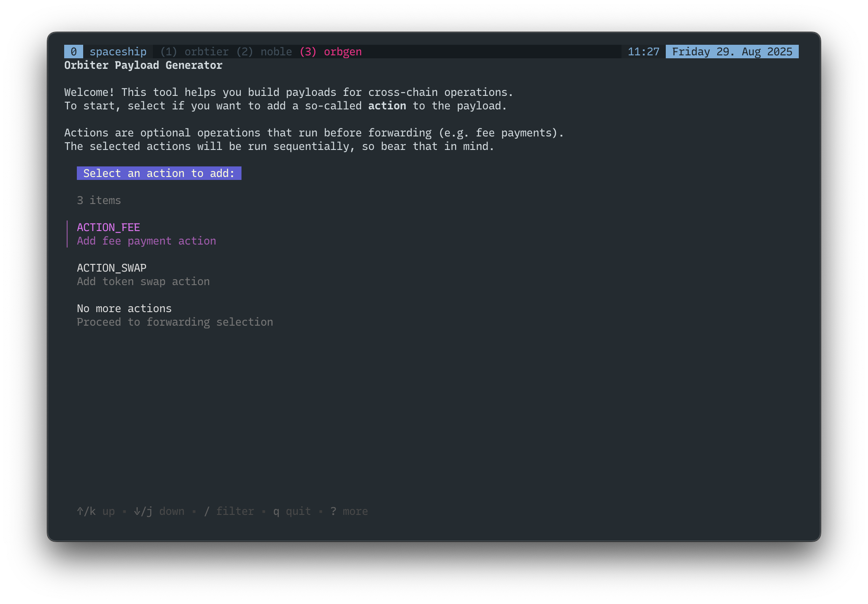
Task: Select the ACTION_FEE list item
Action: pyautogui.click(x=108, y=227)
